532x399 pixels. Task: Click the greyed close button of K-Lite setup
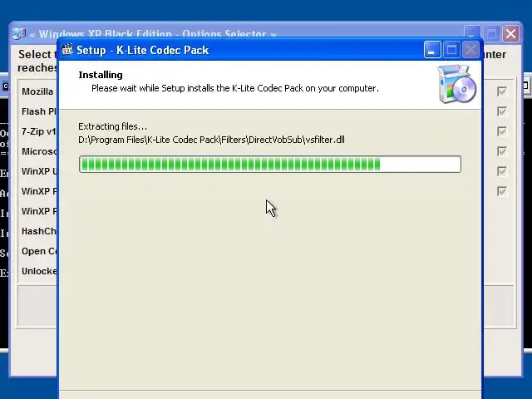(x=471, y=50)
